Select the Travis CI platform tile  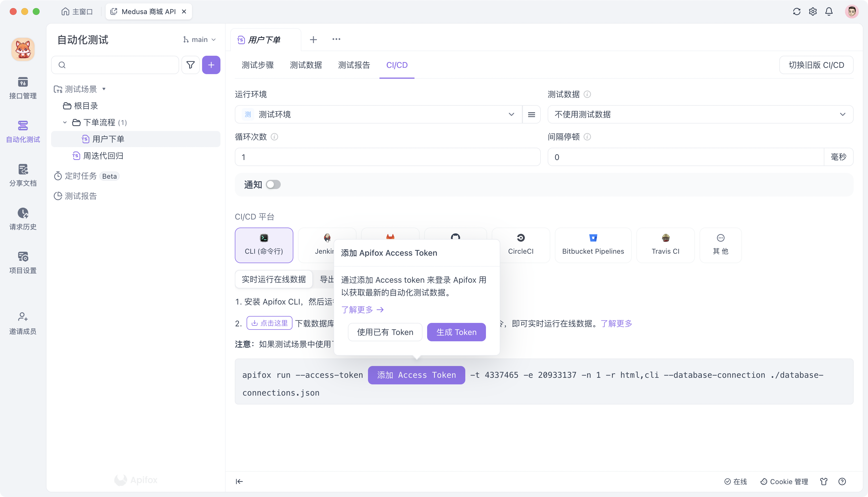[x=665, y=245]
